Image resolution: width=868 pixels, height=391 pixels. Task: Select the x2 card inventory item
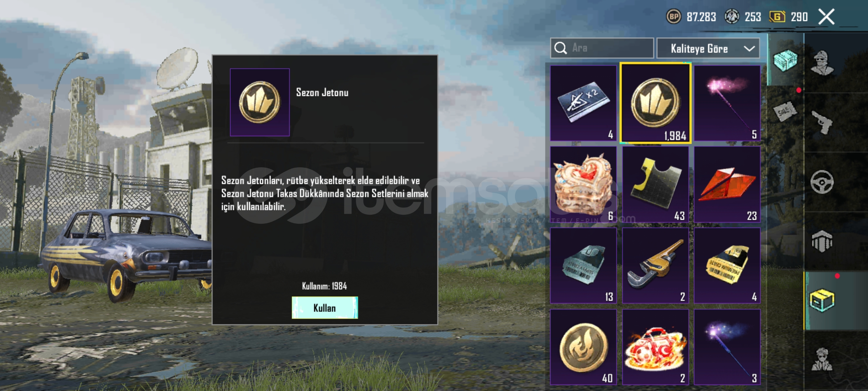point(583,103)
